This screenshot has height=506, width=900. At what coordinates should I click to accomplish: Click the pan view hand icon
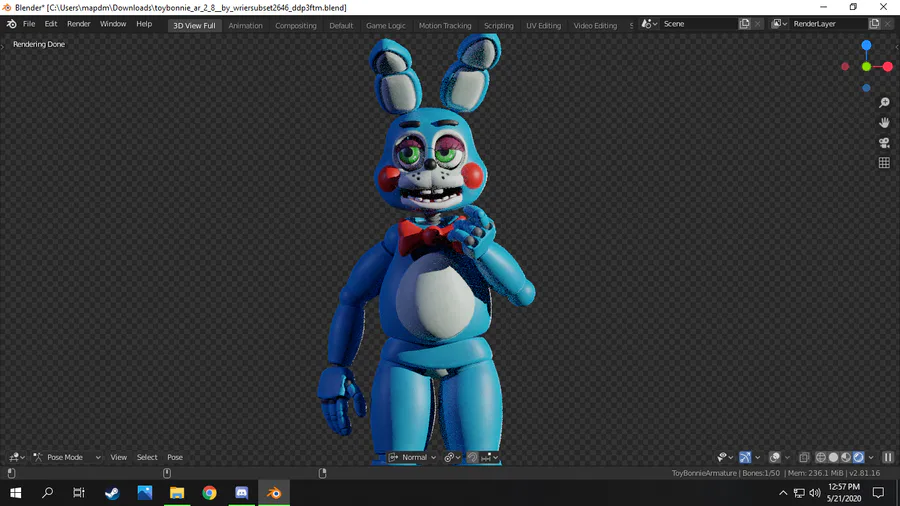point(884,123)
